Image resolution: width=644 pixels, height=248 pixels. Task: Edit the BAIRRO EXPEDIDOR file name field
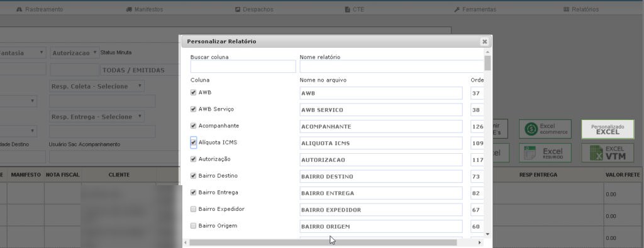click(381, 210)
